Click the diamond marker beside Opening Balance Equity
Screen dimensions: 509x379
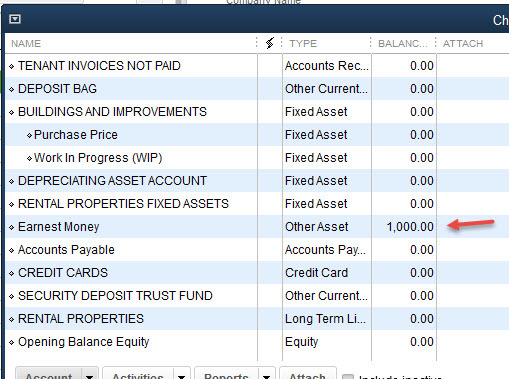[12, 342]
